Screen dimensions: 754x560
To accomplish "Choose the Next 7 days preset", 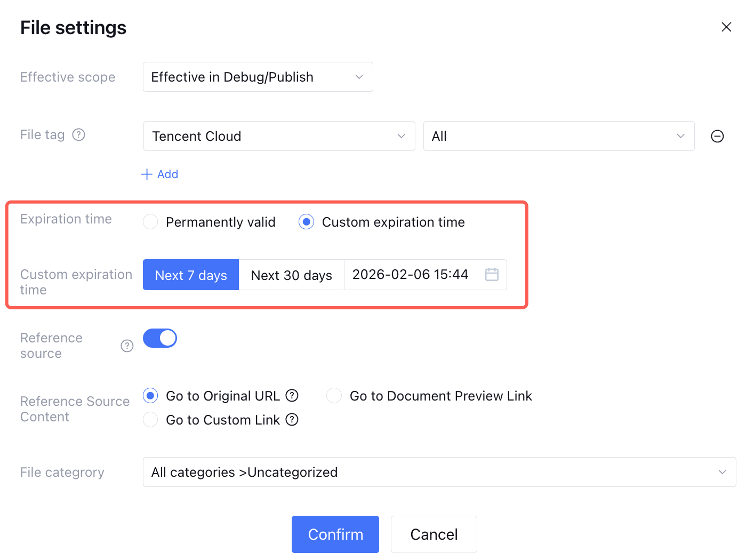I will [x=191, y=275].
